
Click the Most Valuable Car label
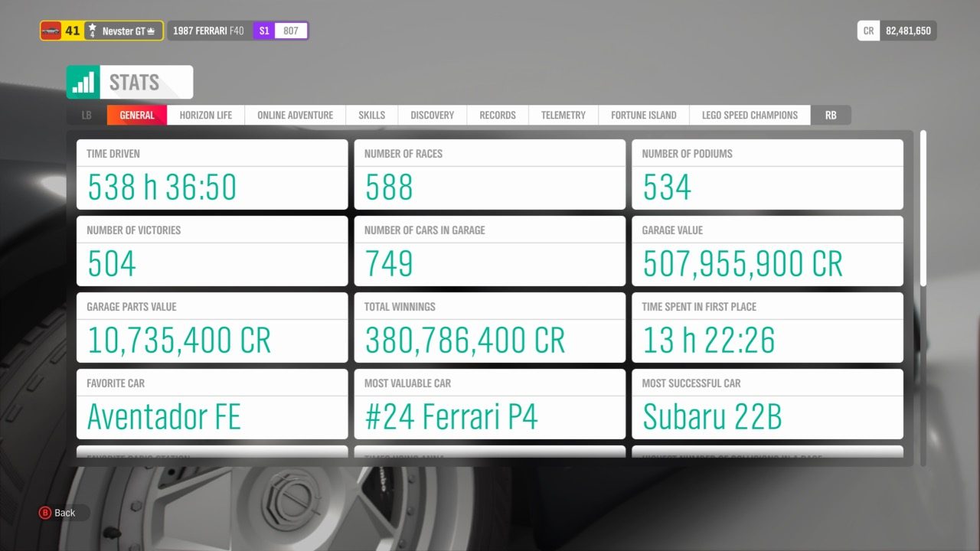(407, 383)
